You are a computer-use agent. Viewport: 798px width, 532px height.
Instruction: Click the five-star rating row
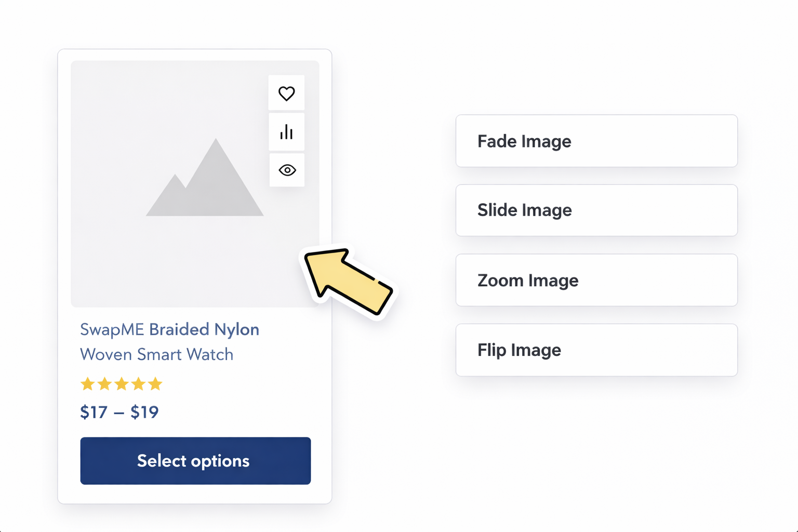pos(121,384)
